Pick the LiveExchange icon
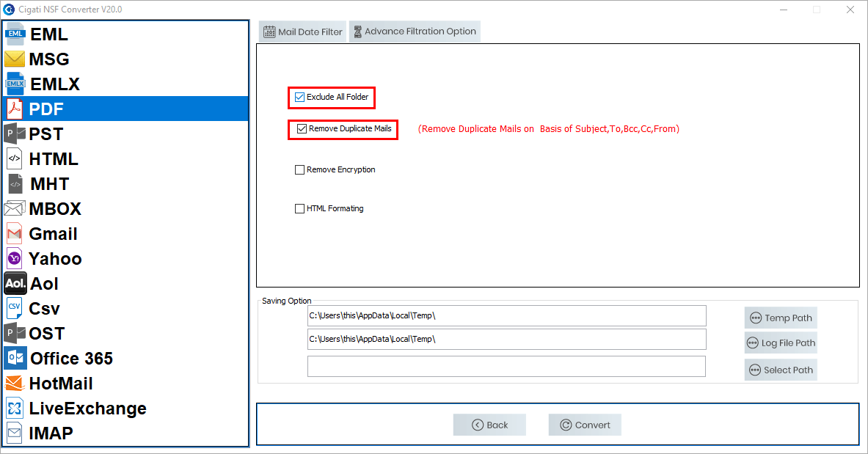The width and height of the screenshot is (868, 454). [x=15, y=408]
